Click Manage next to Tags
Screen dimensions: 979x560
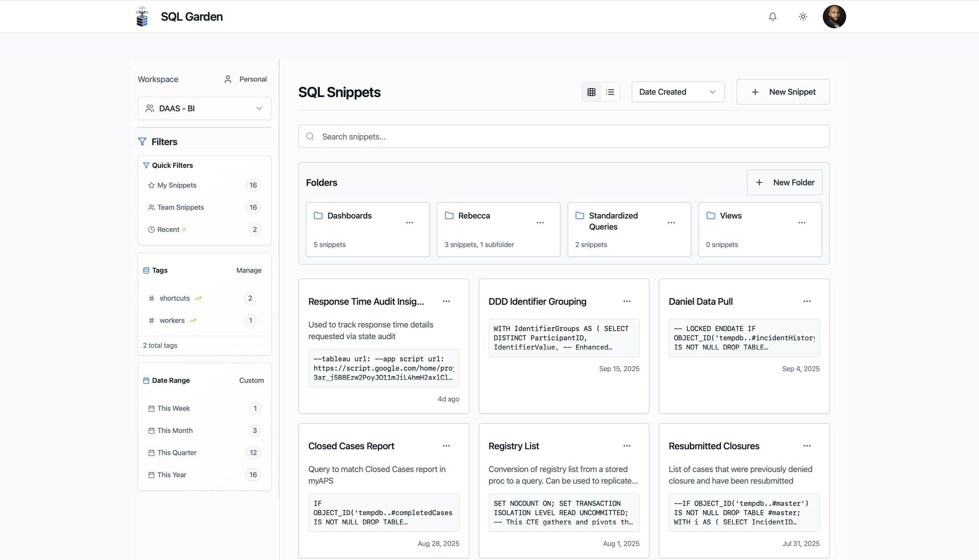pyautogui.click(x=249, y=270)
